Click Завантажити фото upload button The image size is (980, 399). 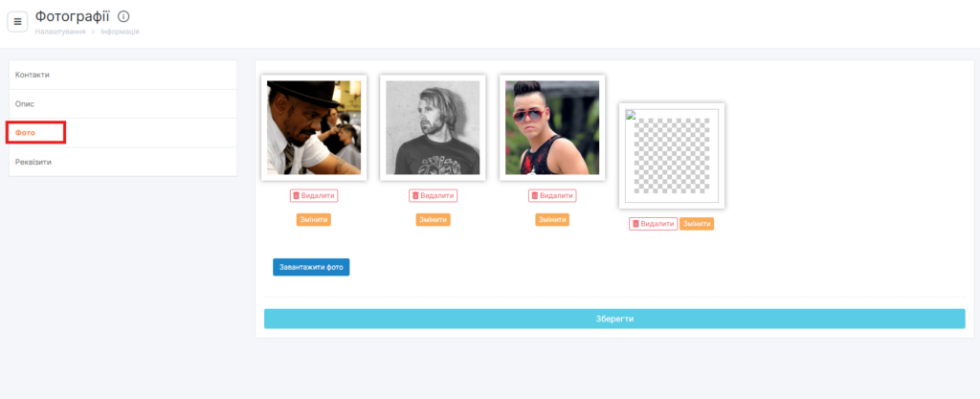(311, 267)
